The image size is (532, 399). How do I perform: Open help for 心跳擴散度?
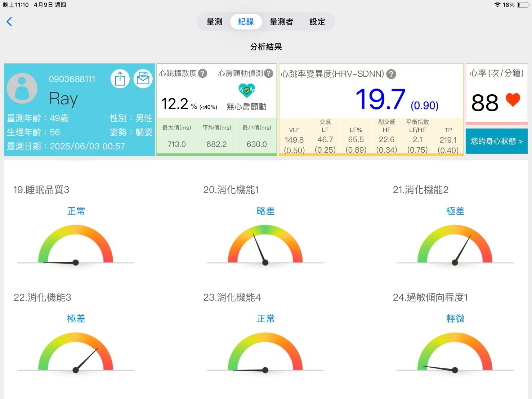(x=203, y=73)
